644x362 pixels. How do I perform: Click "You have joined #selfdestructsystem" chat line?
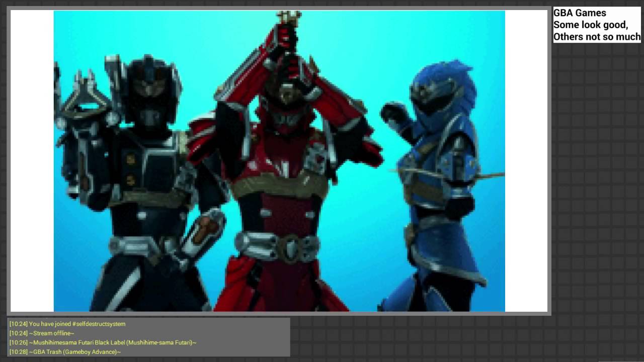click(x=67, y=324)
